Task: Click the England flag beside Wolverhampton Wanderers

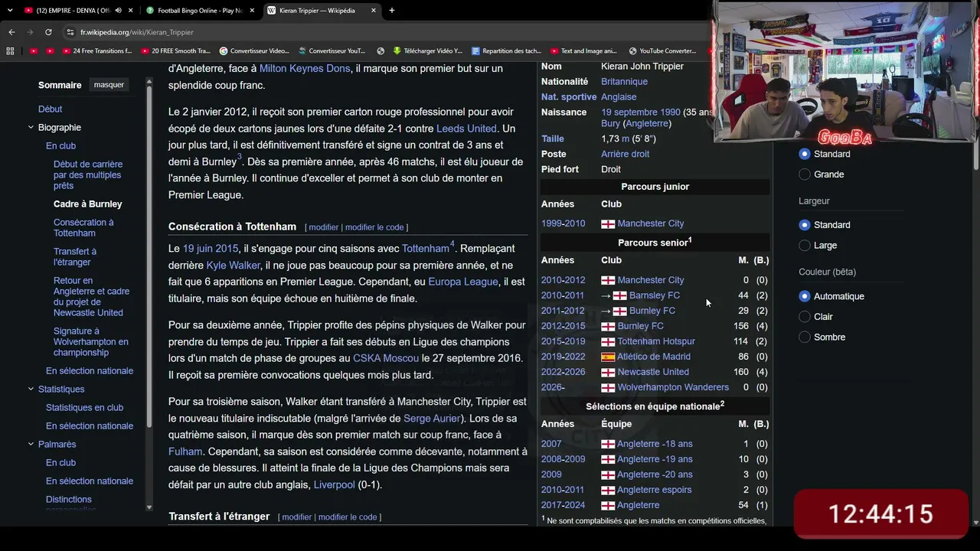Action: [608, 387]
